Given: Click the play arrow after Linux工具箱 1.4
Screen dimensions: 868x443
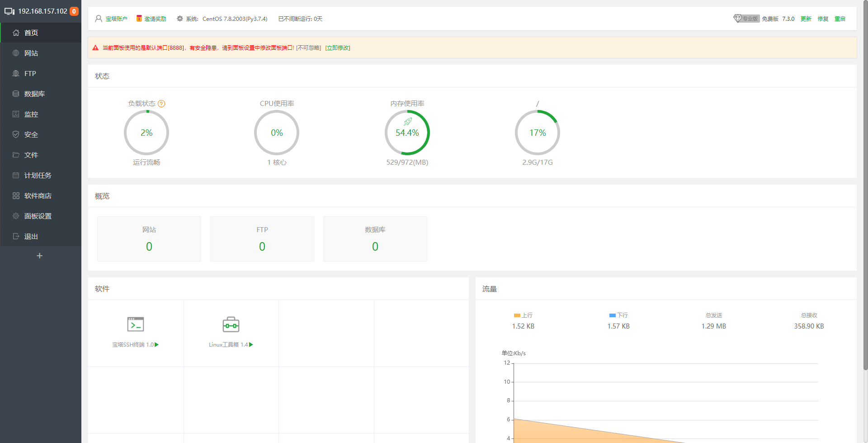Looking at the screenshot, I should pos(251,345).
